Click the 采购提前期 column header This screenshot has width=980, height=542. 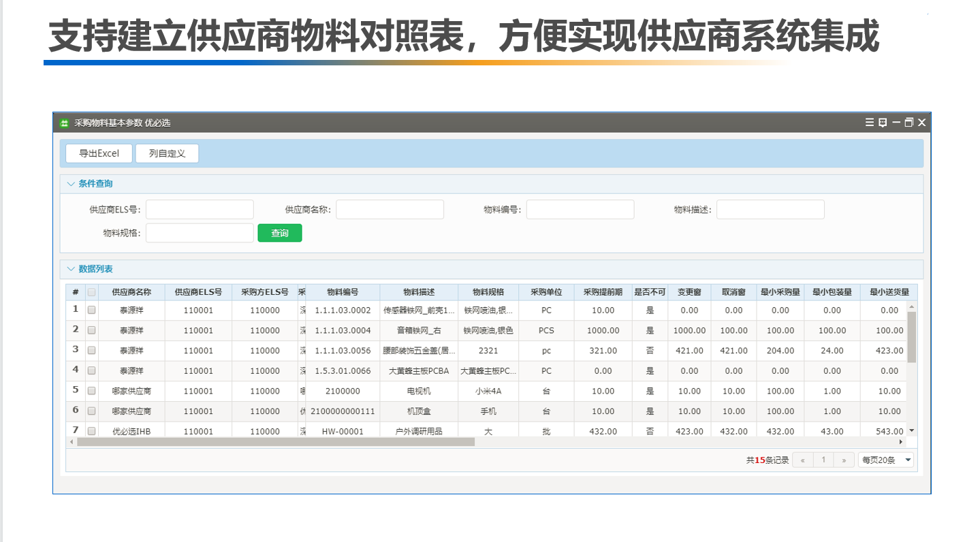point(602,292)
